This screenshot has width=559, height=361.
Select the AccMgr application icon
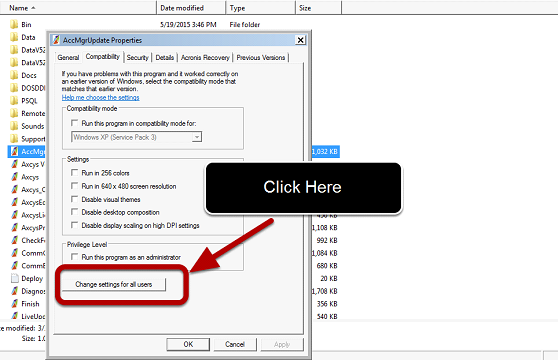click(x=14, y=151)
